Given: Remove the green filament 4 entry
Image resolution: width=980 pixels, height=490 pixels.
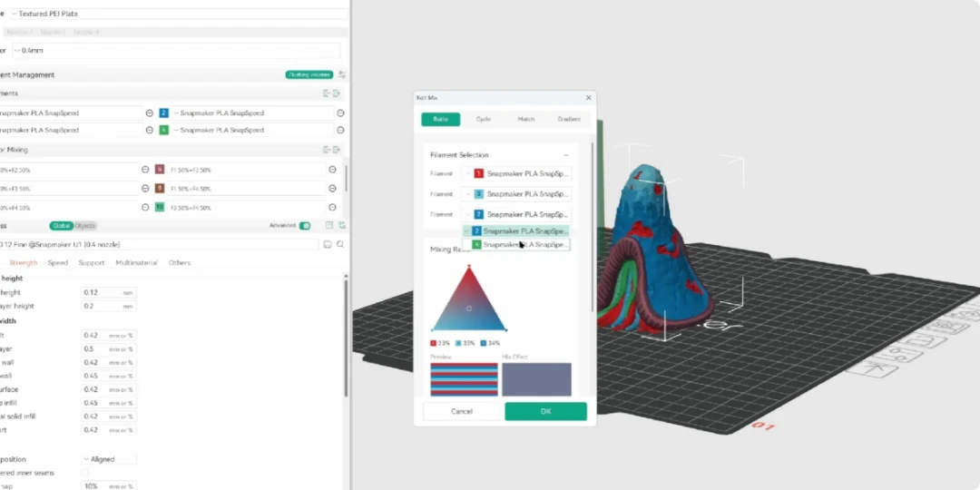Looking at the screenshot, I should coord(340,130).
